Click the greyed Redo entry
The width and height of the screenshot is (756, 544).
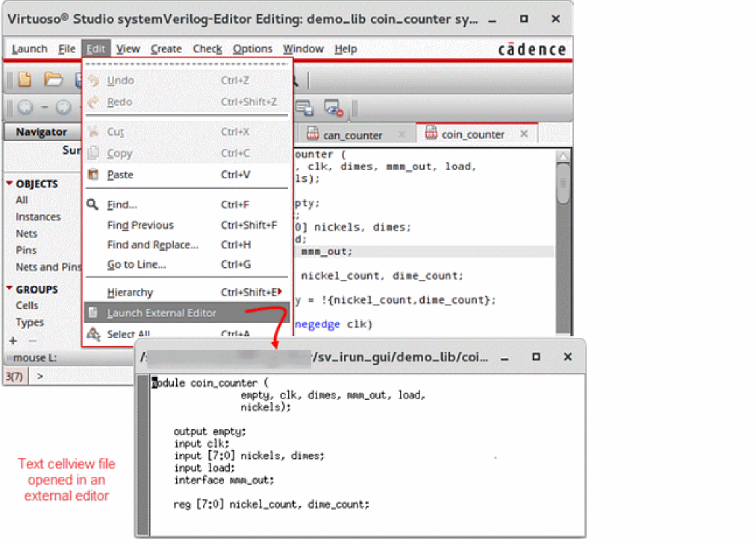pyautogui.click(x=187, y=101)
